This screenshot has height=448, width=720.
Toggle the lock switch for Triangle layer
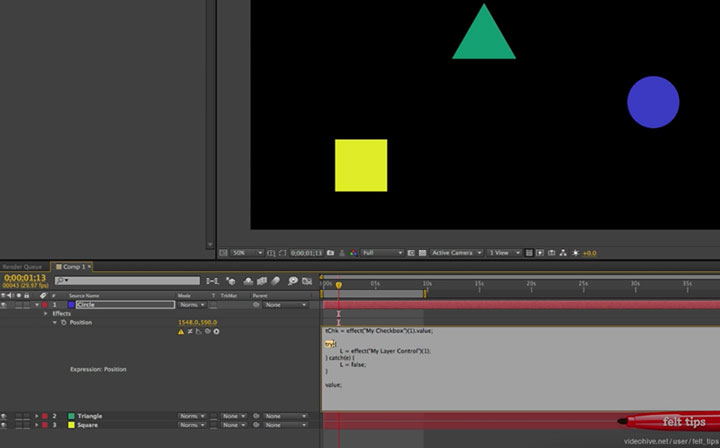click(27, 416)
